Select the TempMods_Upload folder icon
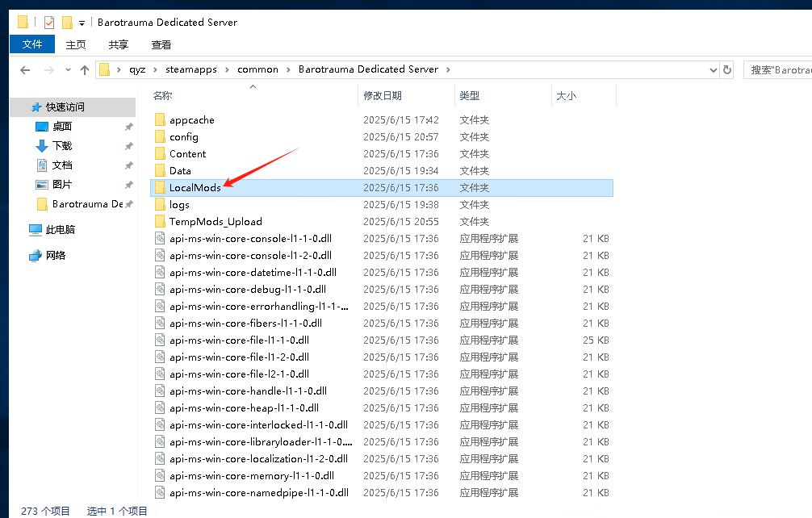Viewport: 812px width, 518px height. point(160,222)
